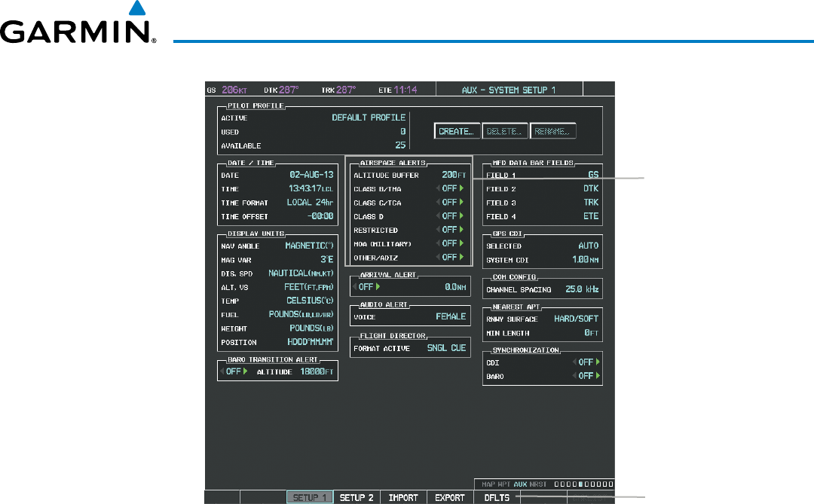814x504 pixels.
Task: Click the right arrow for BARO synchronization
Action: pos(598,375)
